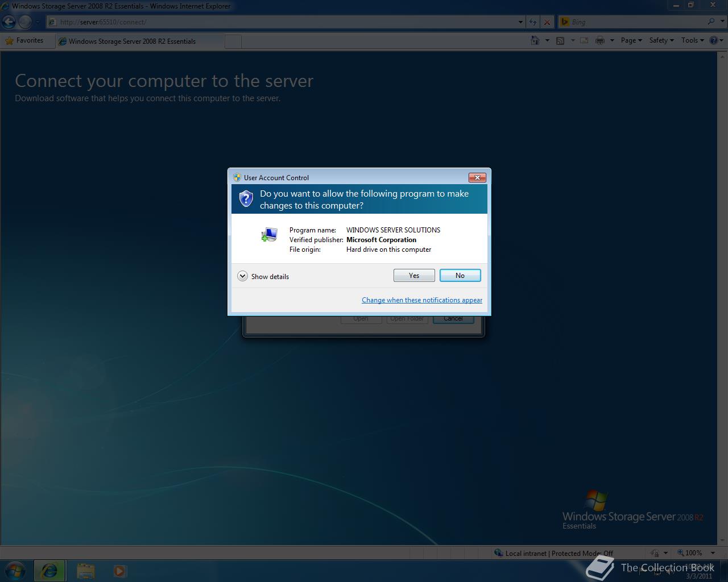Close the User Account Control dialog
The width and height of the screenshot is (728, 582).
click(x=477, y=177)
